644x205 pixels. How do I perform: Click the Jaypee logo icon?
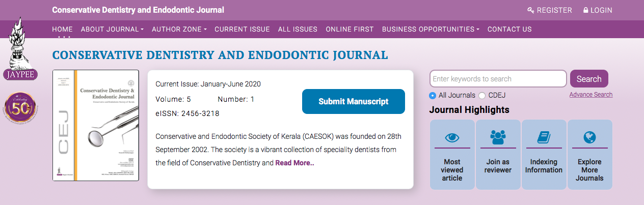tap(20, 49)
